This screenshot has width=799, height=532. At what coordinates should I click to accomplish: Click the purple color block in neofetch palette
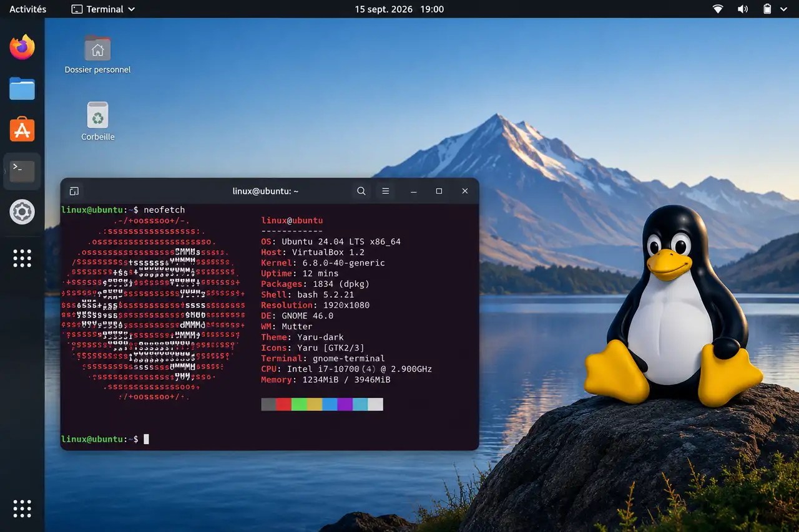pyautogui.click(x=345, y=404)
